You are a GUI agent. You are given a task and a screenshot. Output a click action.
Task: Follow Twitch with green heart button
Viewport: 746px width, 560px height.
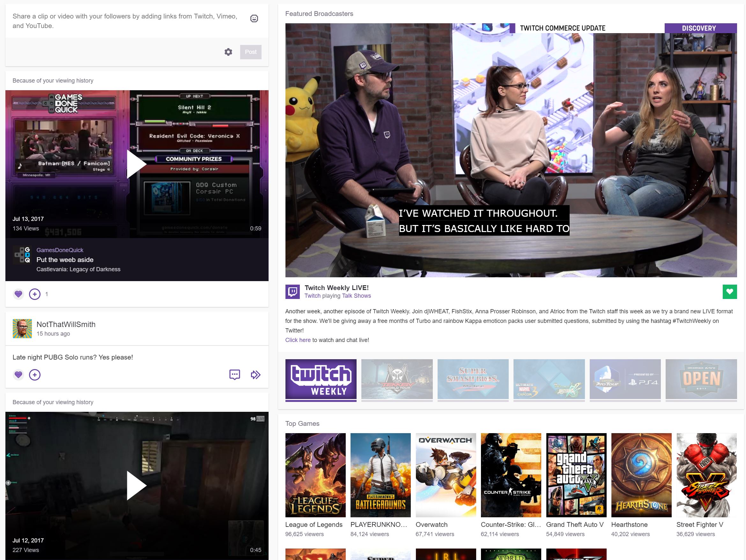729,292
